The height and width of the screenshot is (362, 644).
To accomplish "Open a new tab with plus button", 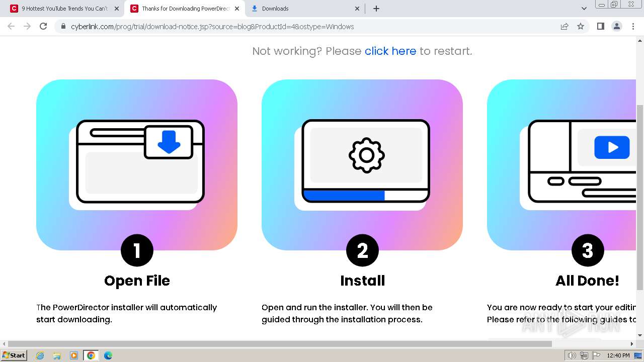I will (x=376, y=9).
